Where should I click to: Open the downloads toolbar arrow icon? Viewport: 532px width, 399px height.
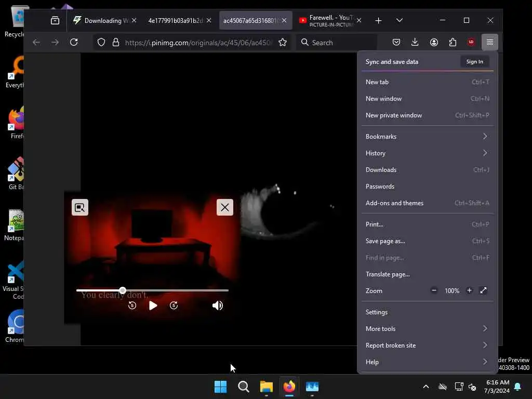415,42
